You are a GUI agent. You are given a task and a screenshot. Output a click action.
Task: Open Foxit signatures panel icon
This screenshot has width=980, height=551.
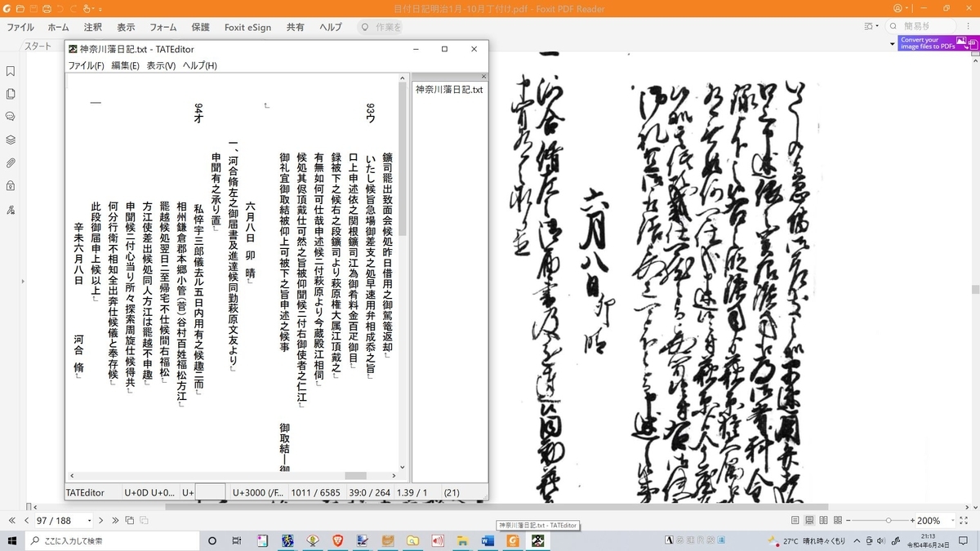pos(11,210)
